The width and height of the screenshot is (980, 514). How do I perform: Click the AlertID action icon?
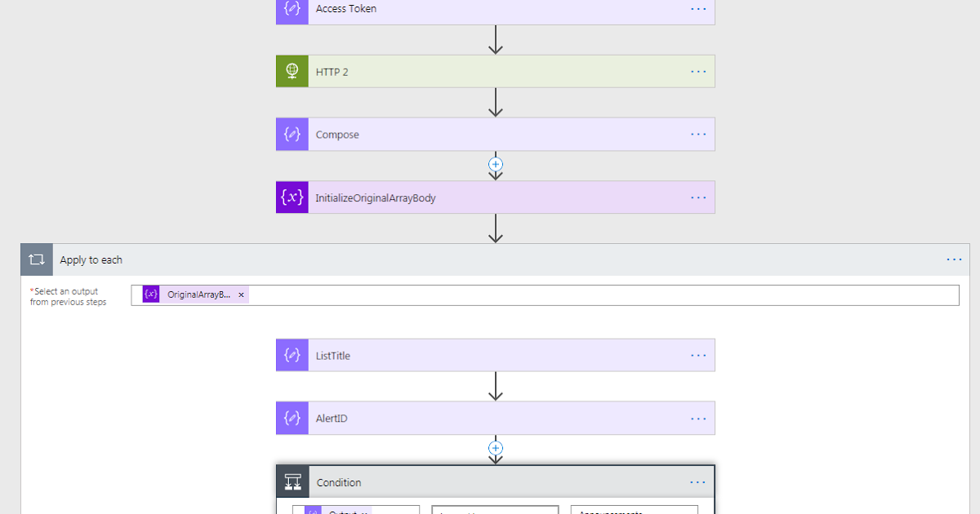pos(292,418)
